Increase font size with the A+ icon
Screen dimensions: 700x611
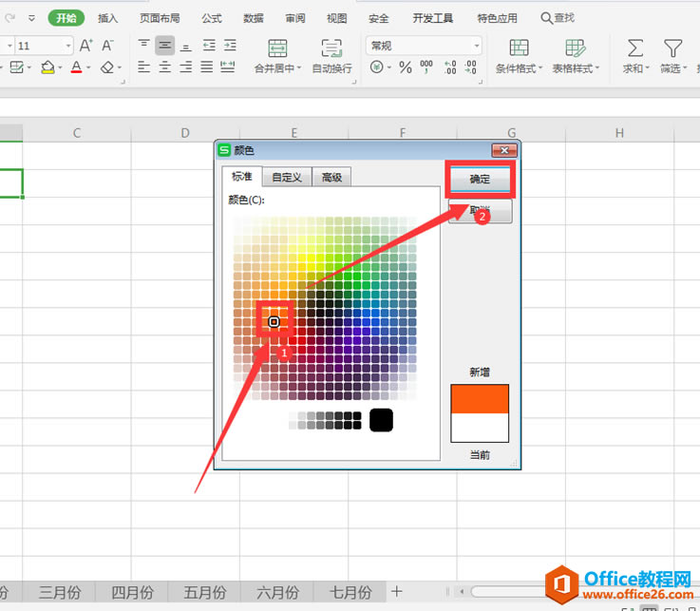coord(85,46)
